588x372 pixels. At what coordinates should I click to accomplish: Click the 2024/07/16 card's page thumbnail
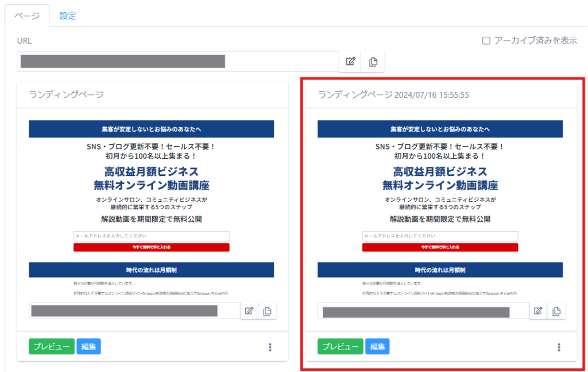tap(440, 208)
